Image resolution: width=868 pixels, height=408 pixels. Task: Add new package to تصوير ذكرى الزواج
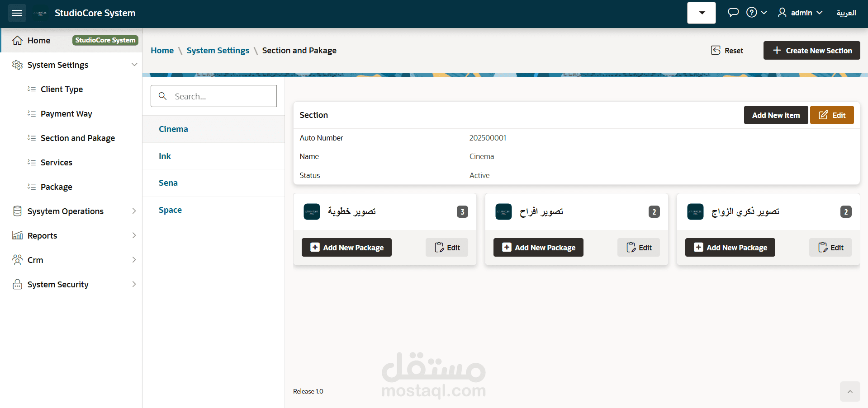(x=730, y=248)
